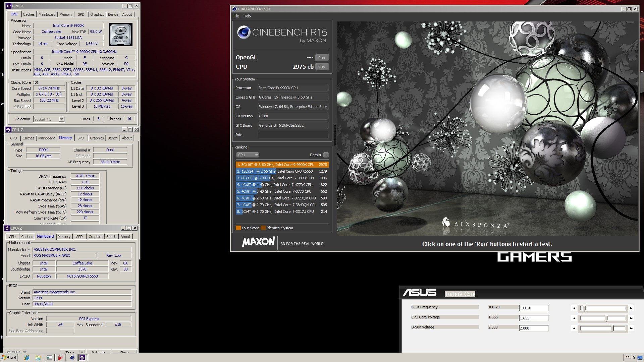Screen dimensions: 644x362
Task: Open the CPU ranking filter dropdown in Cinebench
Action: tap(248, 155)
